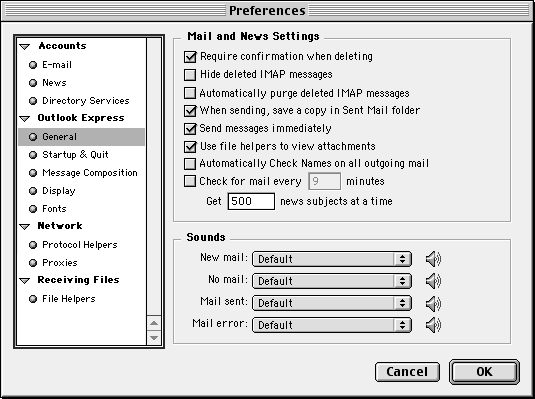
Task: Click the bullet icon beside Display
Action: tap(33, 191)
